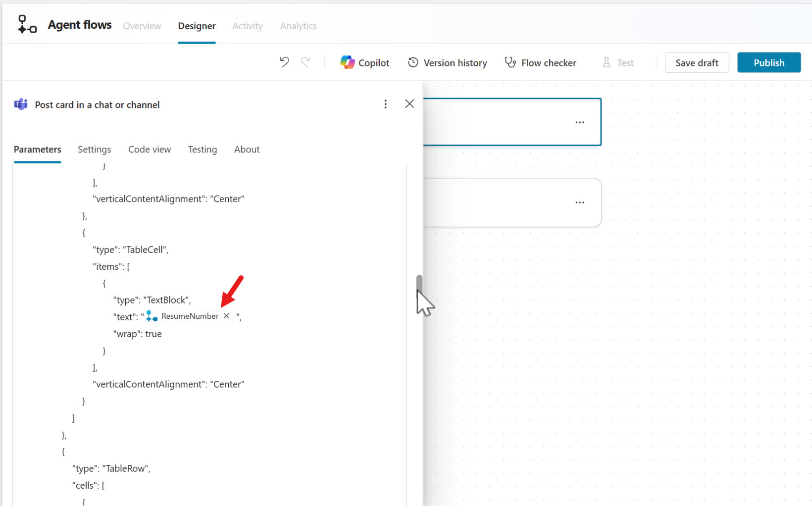Publish the agent flow
The image size is (812, 506).
click(768, 63)
